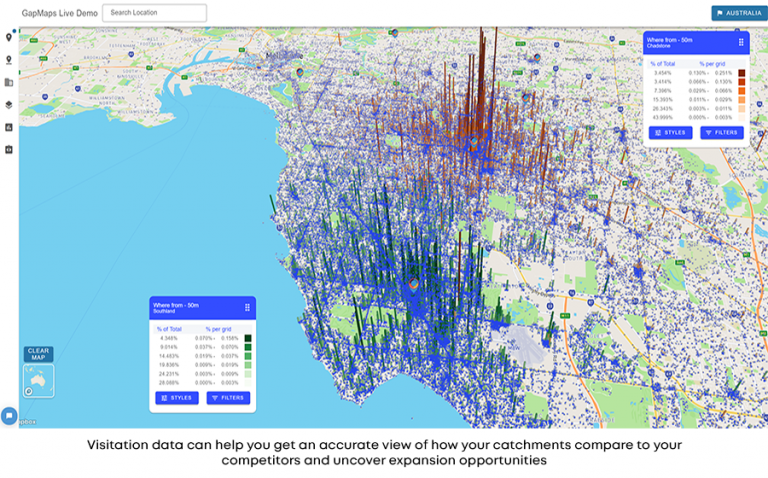Open FILTERS in the Southland legend
The height and width of the screenshot is (478, 768).
coord(228,398)
